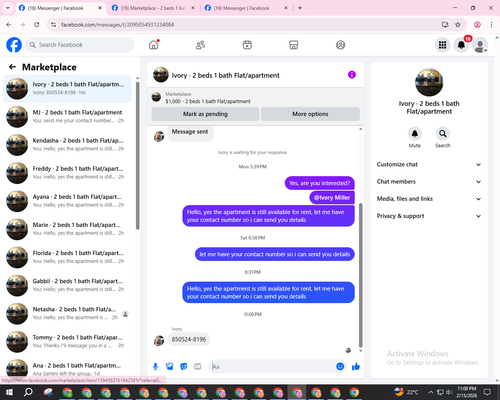
Task: Click the voice clip microphone icon
Action: tap(155, 367)
